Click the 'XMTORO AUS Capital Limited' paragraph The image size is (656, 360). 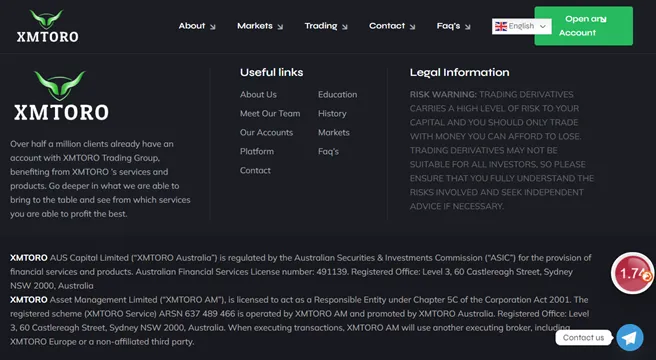[300, 272]
